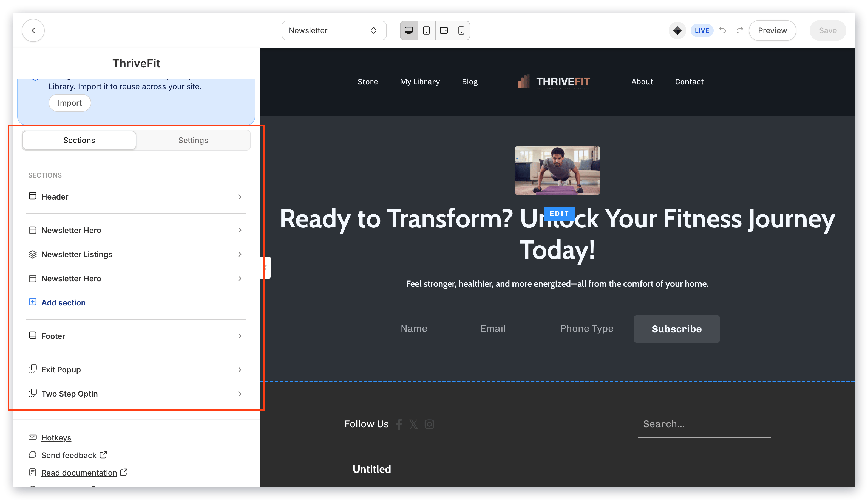Open the Send feedback link

(x=69, y=455)
